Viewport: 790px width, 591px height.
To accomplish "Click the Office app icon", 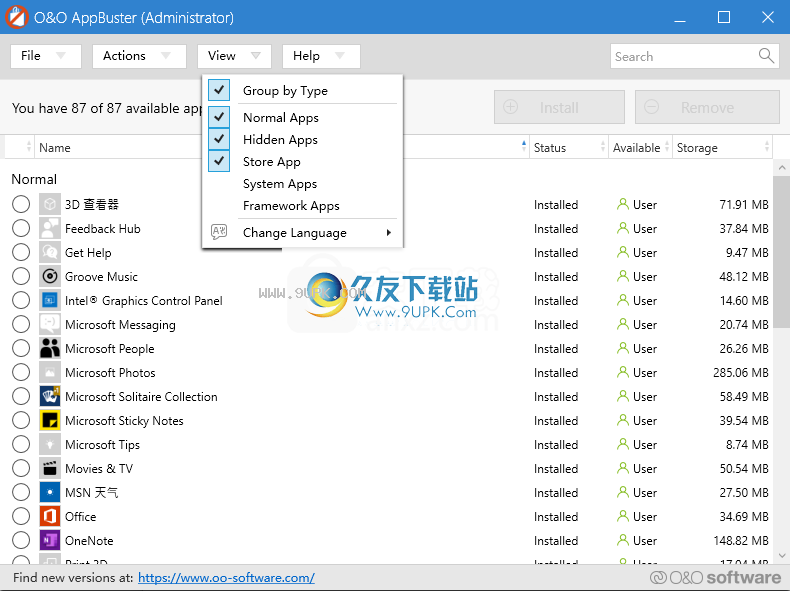I will (x=50, y=516).
